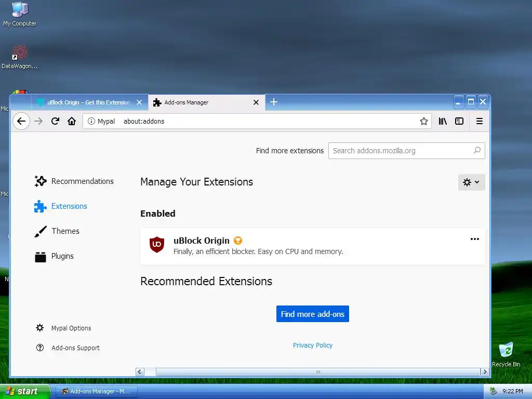This screenshot has height=399, width=532.
Task: Open uBlock Origin extension details
Action: [312, 246]
